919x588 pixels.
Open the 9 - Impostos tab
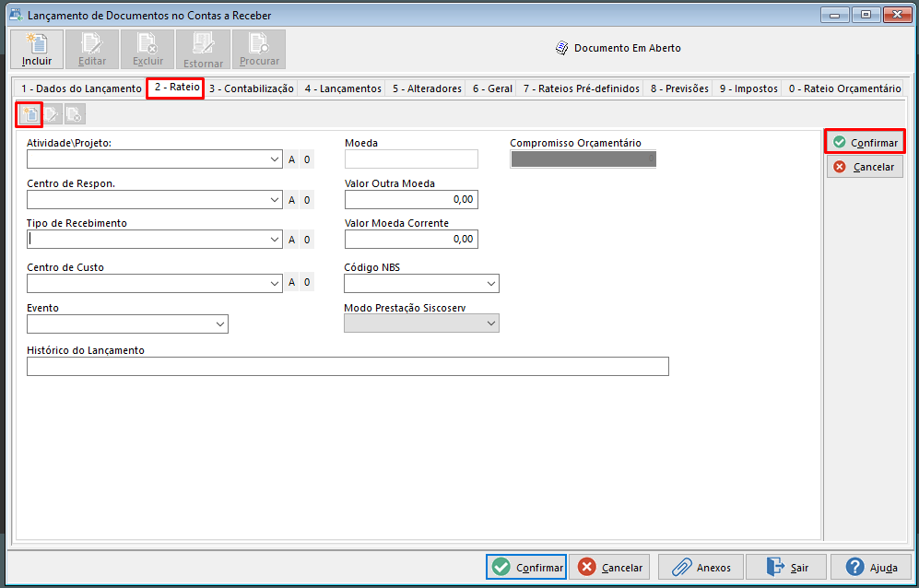[748, 88]
